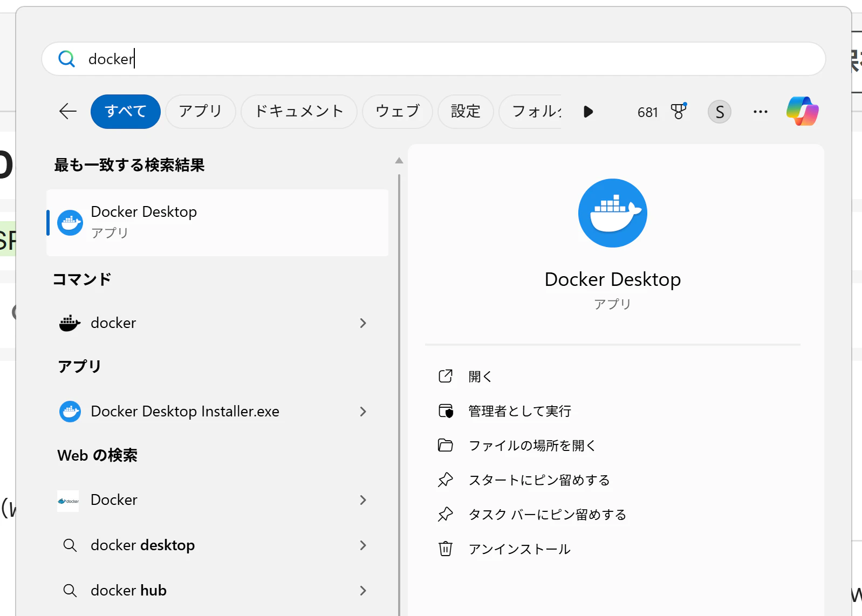Click the Copilot icon in search header
This screenshot has height=616, width=862.
[x=802, y=111]
